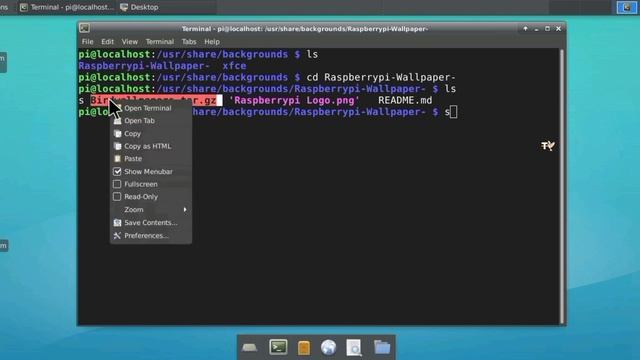This screenshot has height=360, width=640.
Task: Click the xfce directory name
Action: 234,66
